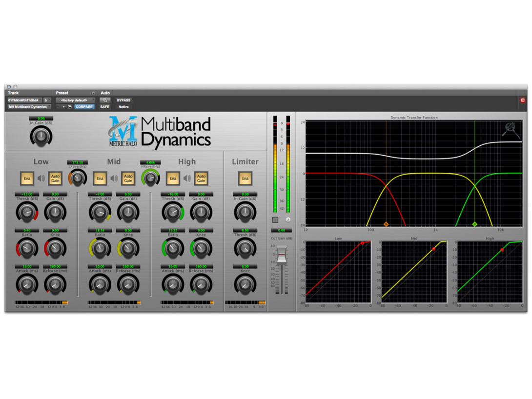This screenshot has width=532, height=399.
Task: Toggle High band Auto Gain
Action: [201, 179]
